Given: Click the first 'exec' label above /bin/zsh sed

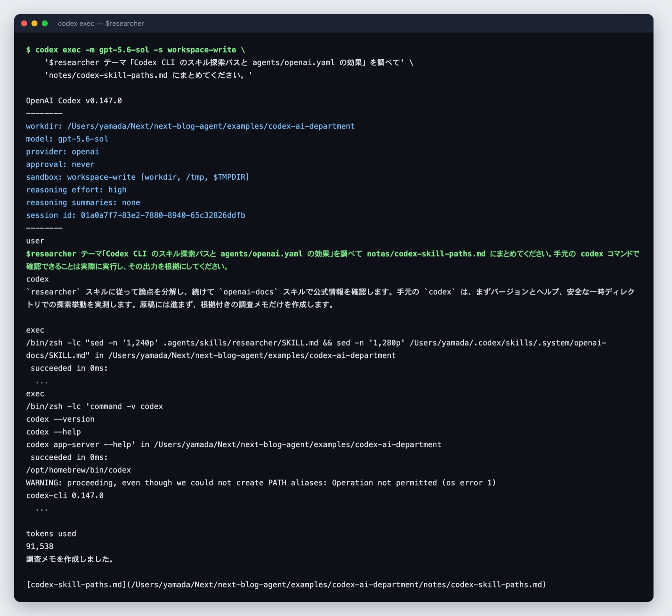Looking at the screenshot, I should click(x=35, y=330).
